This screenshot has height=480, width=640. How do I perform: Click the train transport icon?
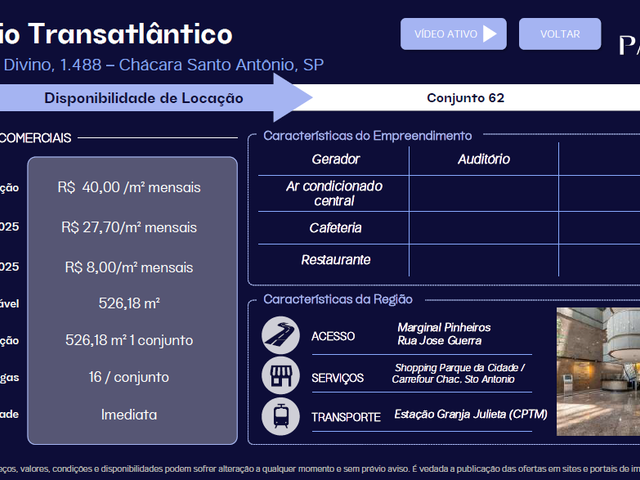281,416
